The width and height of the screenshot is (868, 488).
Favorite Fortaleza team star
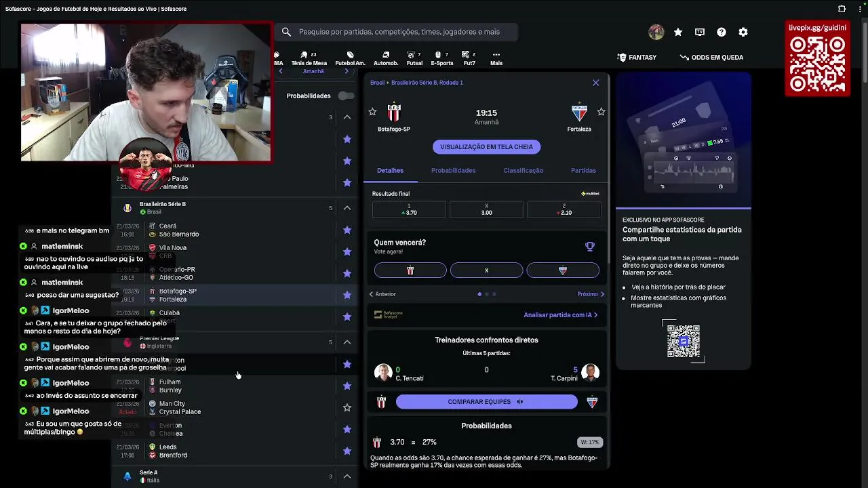coord(601,112)
